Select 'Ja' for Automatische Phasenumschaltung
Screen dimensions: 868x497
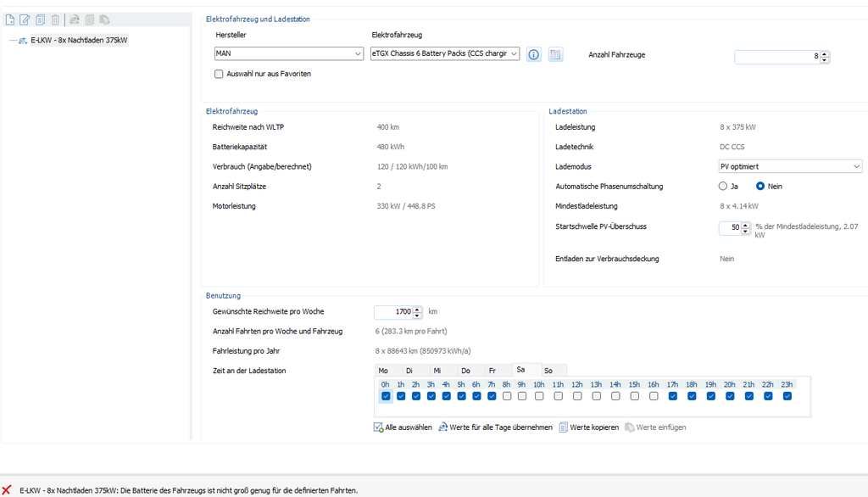(x=723, y=187)
